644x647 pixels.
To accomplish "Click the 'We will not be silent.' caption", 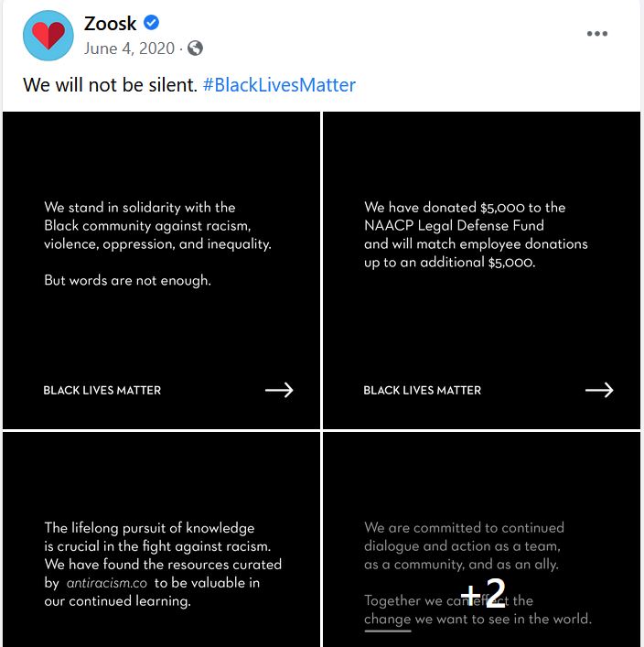I will pyautogui.click(x=110, y=85).
